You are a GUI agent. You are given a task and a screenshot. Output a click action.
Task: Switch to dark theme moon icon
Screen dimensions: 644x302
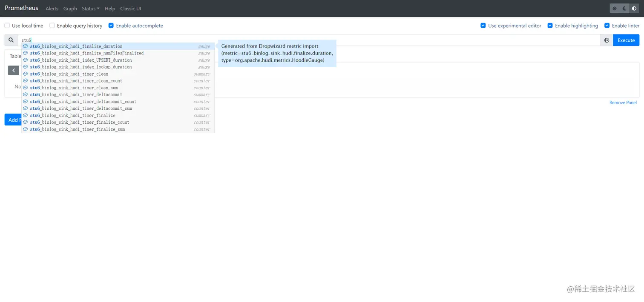624,8
